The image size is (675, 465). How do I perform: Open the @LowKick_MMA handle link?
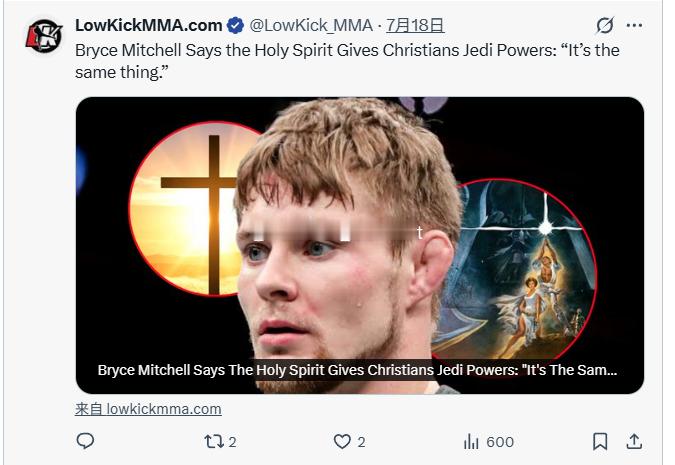311,25
